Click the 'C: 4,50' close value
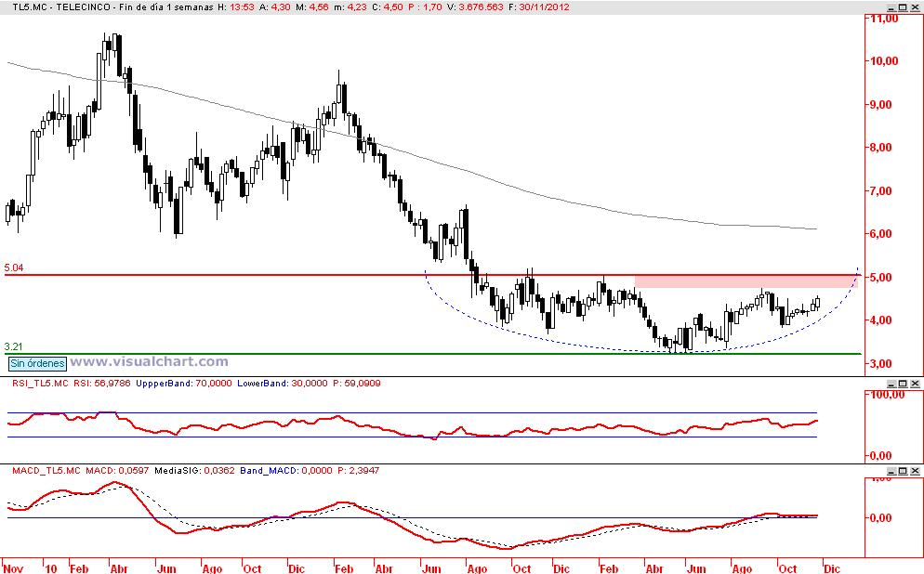The width and height of the screenshot is (924, 574). (388, 7)
